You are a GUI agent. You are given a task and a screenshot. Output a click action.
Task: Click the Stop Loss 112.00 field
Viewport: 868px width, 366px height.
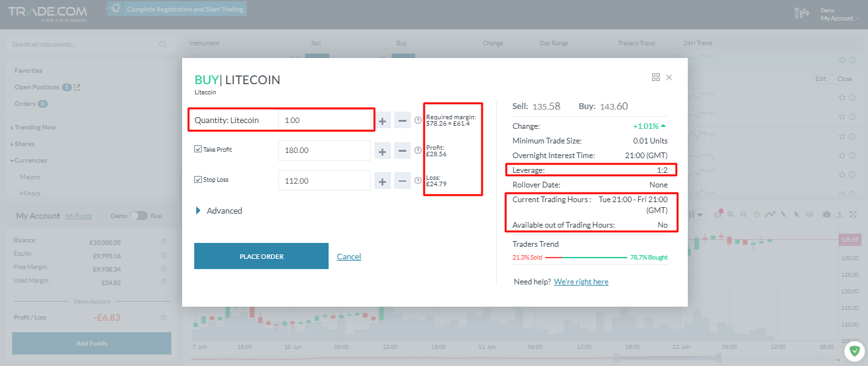pyautogui.click(x=324, y=180)
